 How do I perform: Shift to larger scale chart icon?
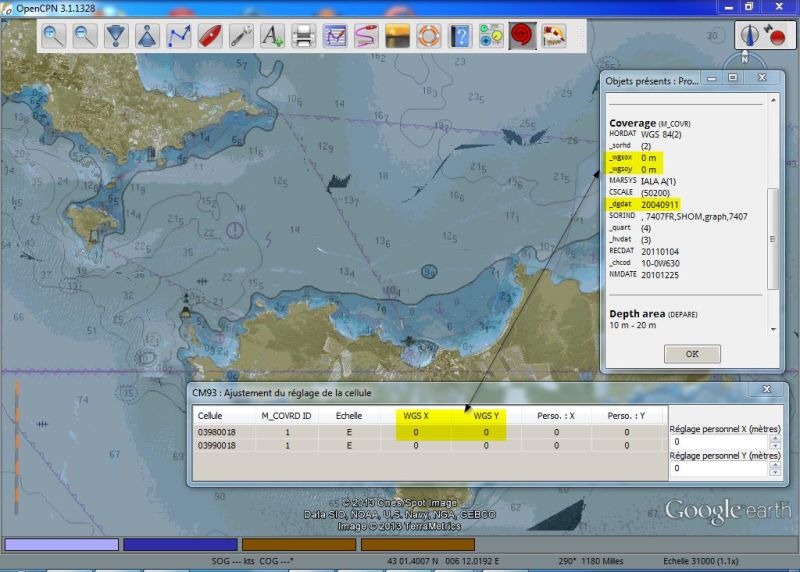(116, 36)
